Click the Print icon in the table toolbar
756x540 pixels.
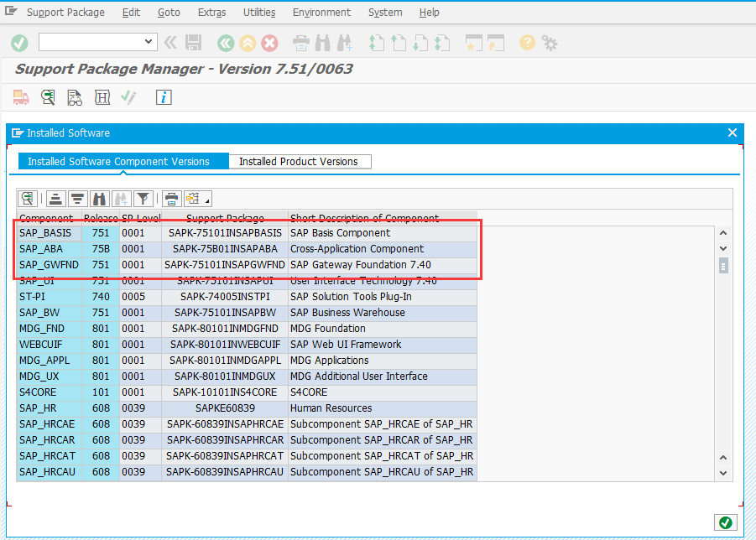point(171,199)
